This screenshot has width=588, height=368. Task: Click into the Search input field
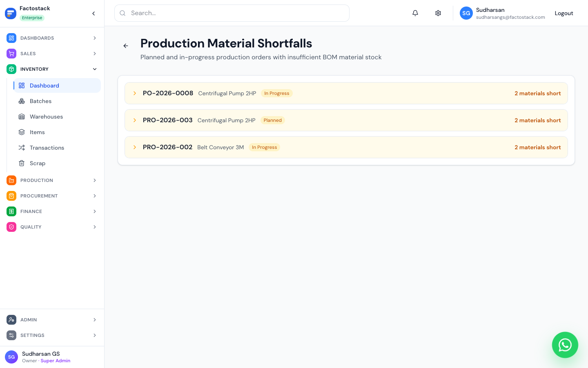[x=232, y=13]
